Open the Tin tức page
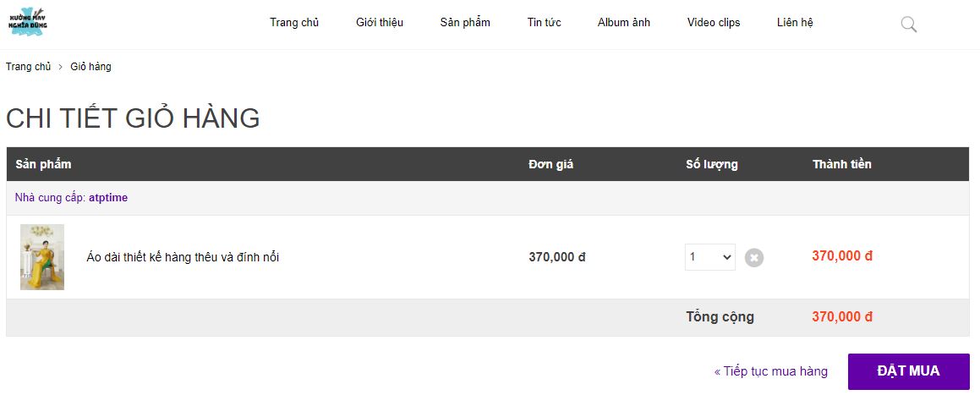The height and width of the screenshot is (417, 980). pyautogui.click(x=544, y=23)
